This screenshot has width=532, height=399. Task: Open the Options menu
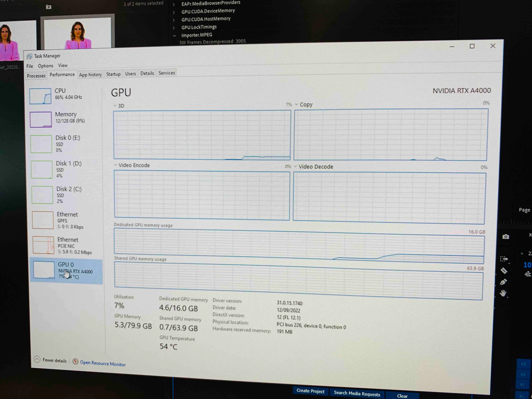click(46, 66)
